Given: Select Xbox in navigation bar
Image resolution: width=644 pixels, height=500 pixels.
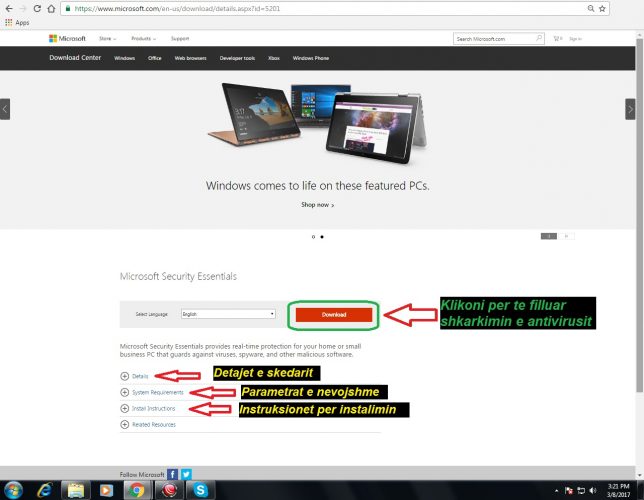Looking at the screenshot, I should [x=274, y=58].
